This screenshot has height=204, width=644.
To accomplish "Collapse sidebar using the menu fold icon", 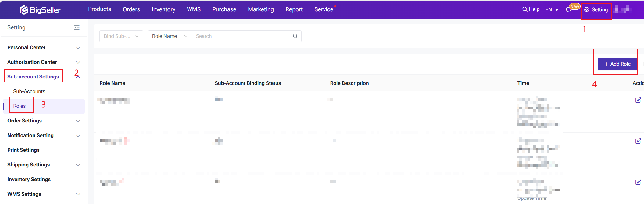I will point(77,27).
